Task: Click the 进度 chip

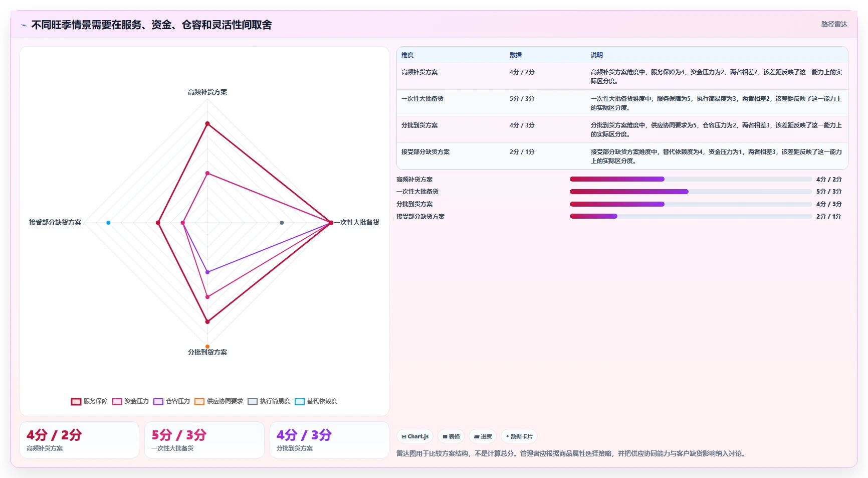Action: point(483,436)
